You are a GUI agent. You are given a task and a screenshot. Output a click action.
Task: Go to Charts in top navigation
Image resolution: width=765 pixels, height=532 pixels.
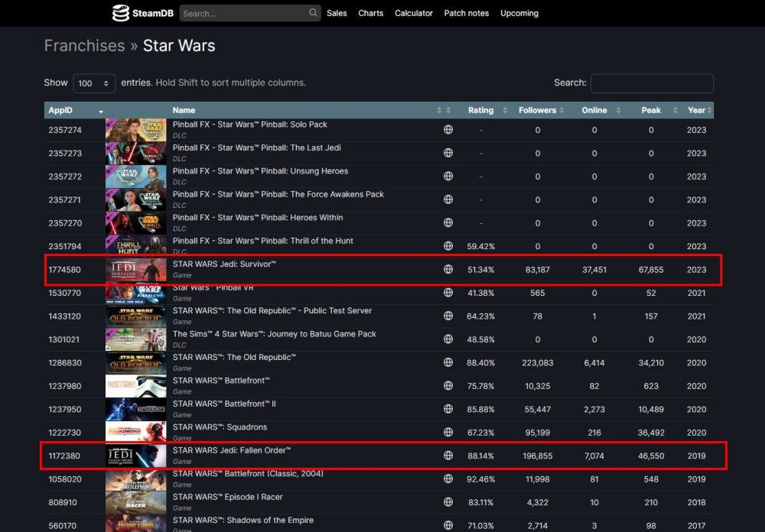pyautogui.click(x=371, y=13)
